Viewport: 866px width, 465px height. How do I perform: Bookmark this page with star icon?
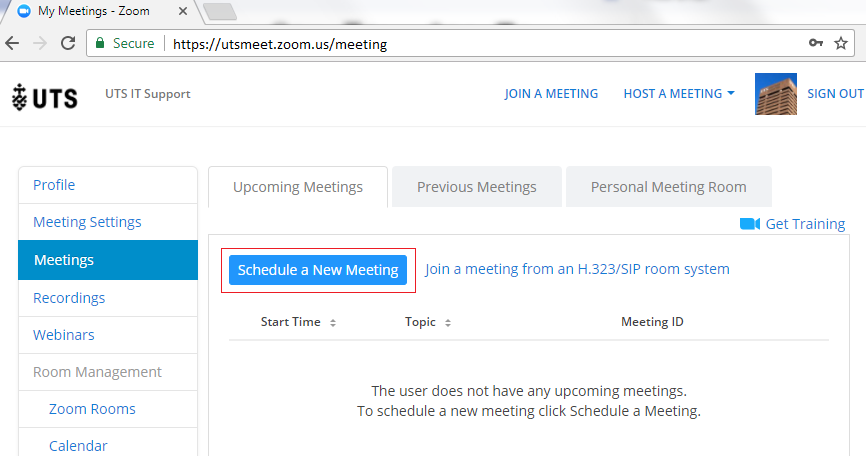click(x=841, y=44)
